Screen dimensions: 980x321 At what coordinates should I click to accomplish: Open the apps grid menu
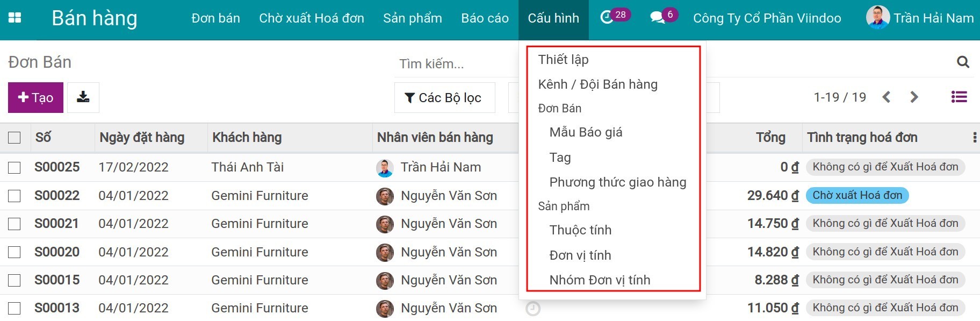16,17
